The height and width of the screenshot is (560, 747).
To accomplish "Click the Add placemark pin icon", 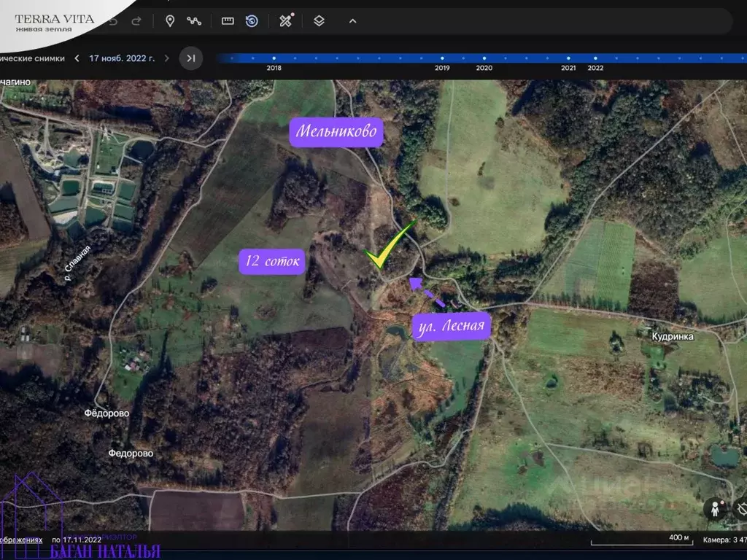I will [x=170, y=21].
